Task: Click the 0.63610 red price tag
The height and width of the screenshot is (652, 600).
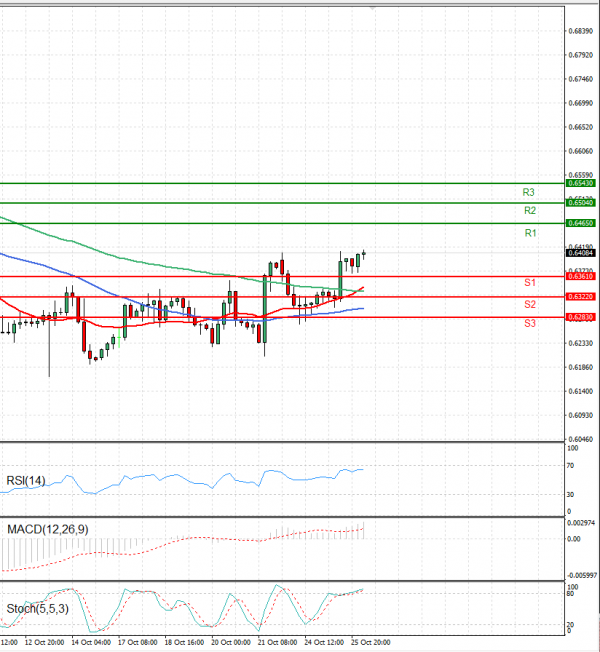Action: (581, 276)
